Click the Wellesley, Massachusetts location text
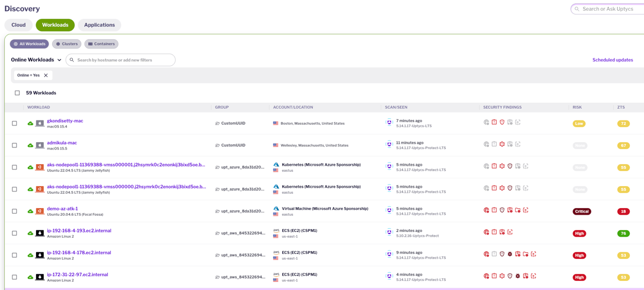The height and width of the screenshot is (290, 644). [314, 145]
